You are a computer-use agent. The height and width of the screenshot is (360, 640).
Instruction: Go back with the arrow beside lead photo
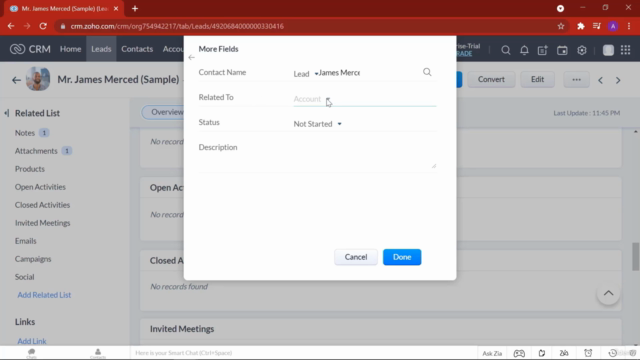coord(16,80)
